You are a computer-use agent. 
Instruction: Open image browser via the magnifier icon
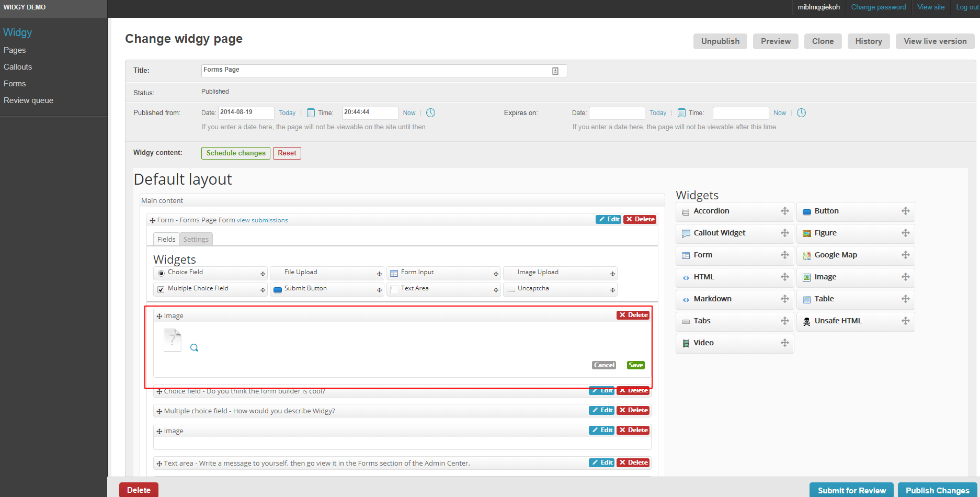tap(194, 347)
